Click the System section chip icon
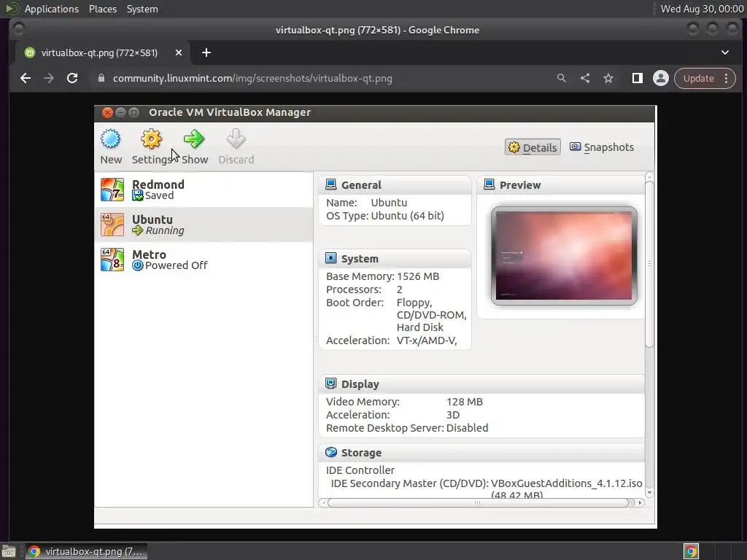 point(330,258)
